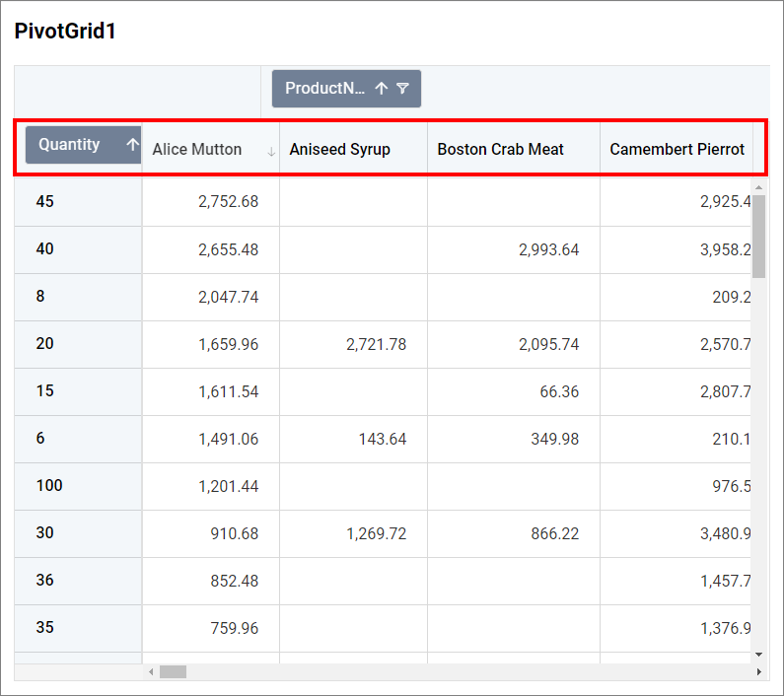Viewport: 784px width, 696px height.
Task: Select the row header 45
Action: coord(45,202)
